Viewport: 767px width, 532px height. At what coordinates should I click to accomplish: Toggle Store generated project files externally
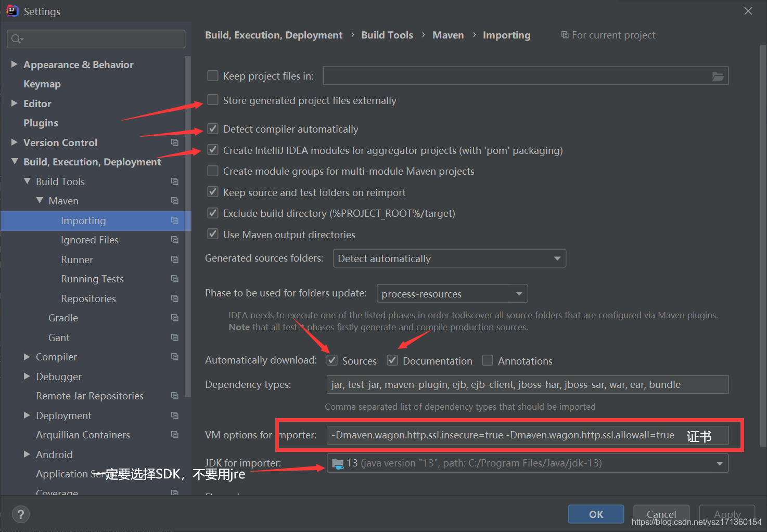coord(213,100)
